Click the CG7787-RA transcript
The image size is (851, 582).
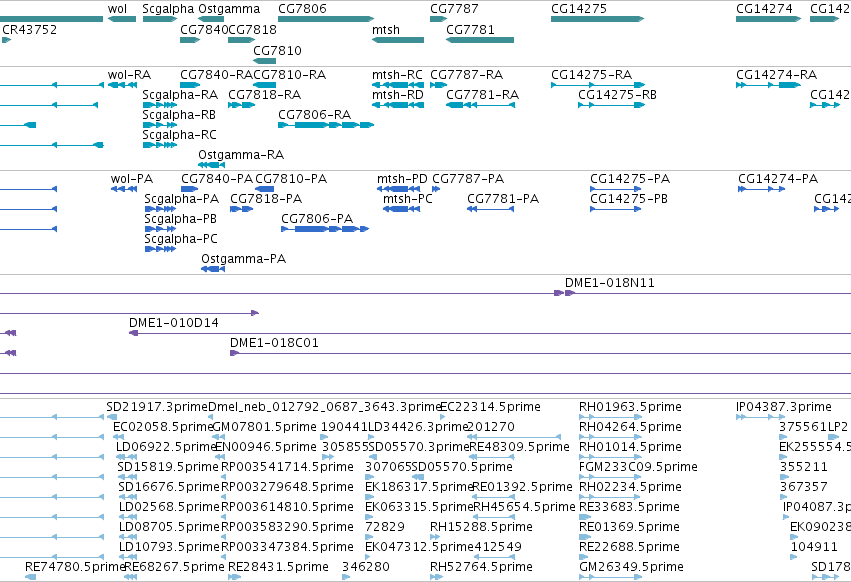(x=439, y=85)
